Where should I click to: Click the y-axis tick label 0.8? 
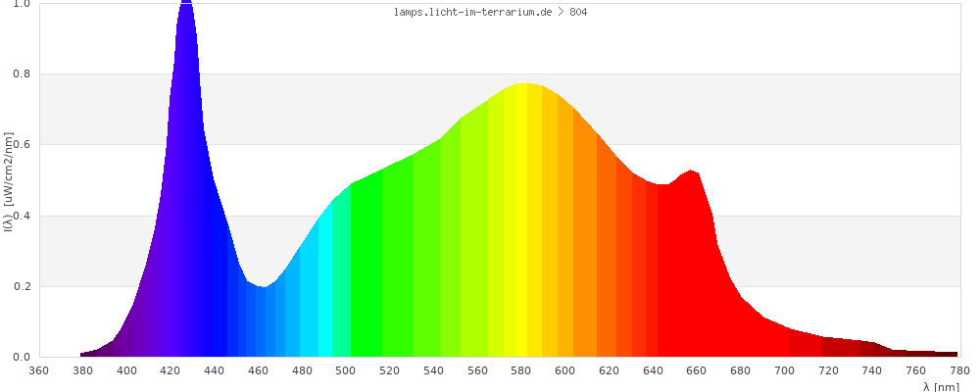(x=22, y=74)
